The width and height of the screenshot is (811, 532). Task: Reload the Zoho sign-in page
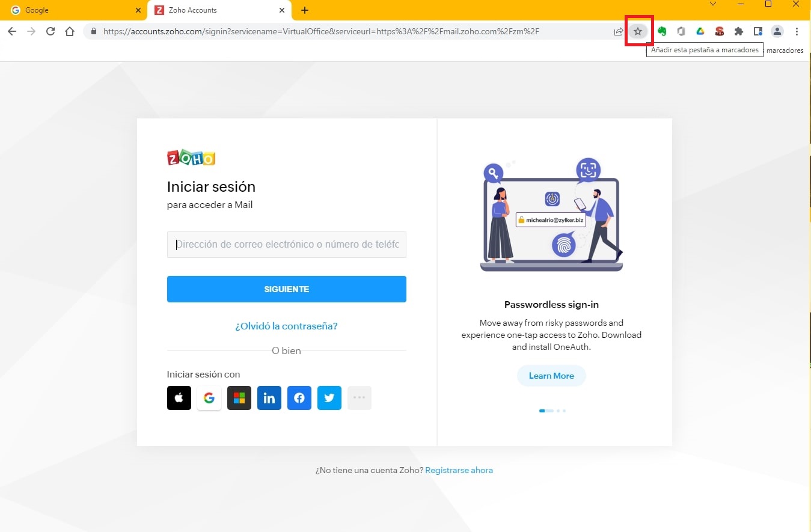50,31
